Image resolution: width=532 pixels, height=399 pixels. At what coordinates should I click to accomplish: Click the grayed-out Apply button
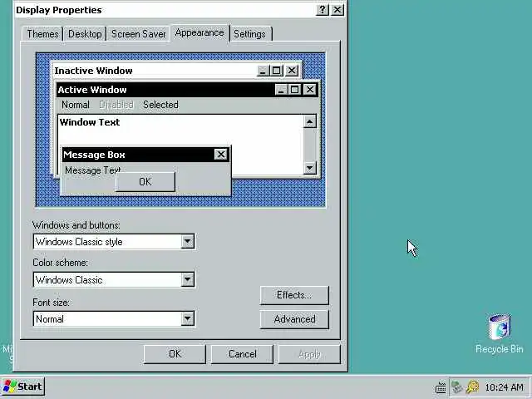click(x=309, y=354)
